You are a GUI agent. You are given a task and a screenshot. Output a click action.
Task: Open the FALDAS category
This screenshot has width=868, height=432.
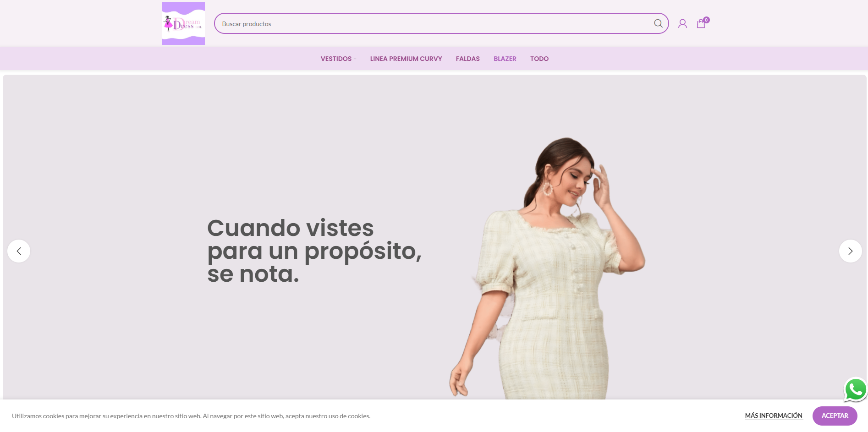click(467, 59)
